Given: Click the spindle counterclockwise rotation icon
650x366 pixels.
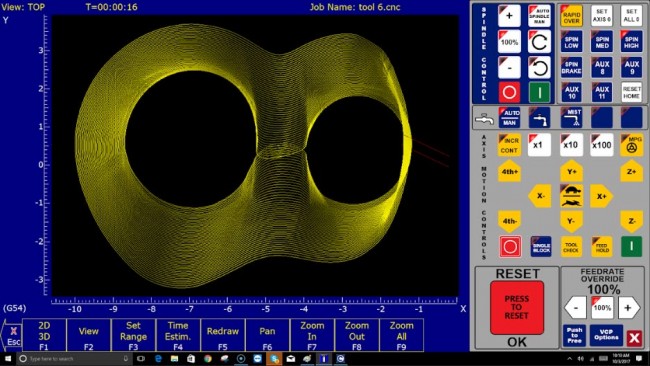Looking at the screenshot, I should tap(539, 68).
